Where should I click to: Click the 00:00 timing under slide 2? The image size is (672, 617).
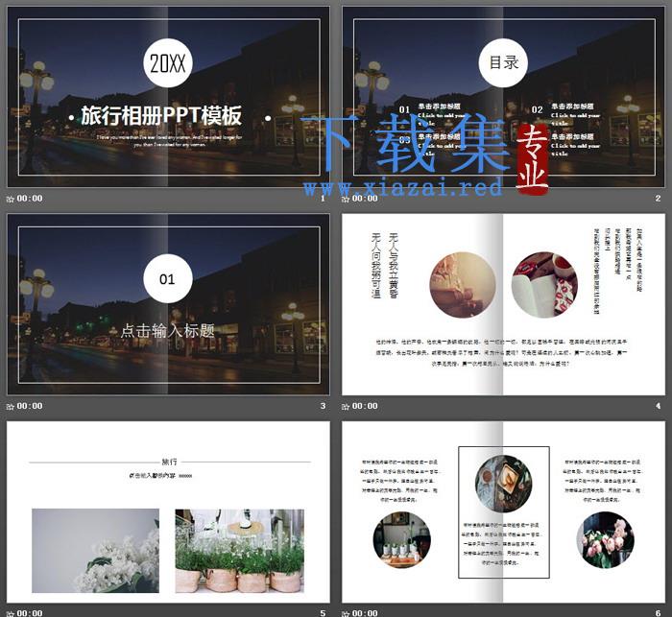point(365,199)
